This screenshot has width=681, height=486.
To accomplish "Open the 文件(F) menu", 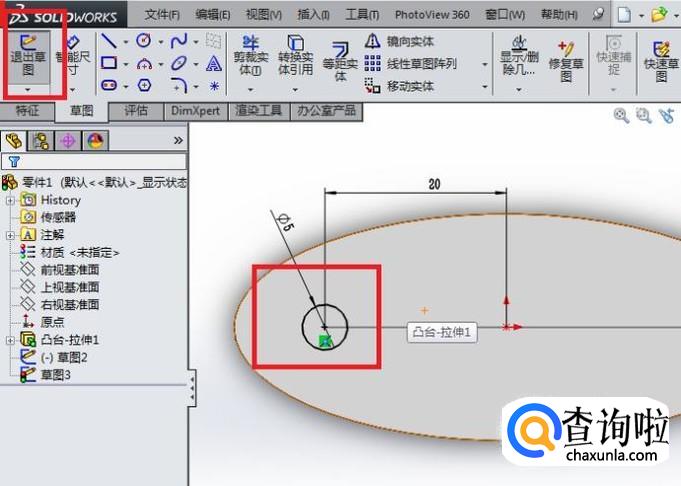I will click(162, 15).
